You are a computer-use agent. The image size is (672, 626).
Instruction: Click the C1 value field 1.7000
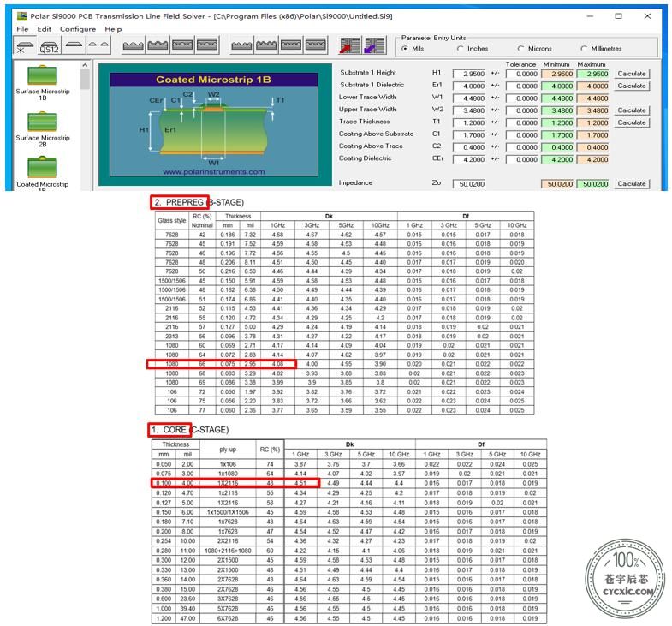(x=469, y=135)
